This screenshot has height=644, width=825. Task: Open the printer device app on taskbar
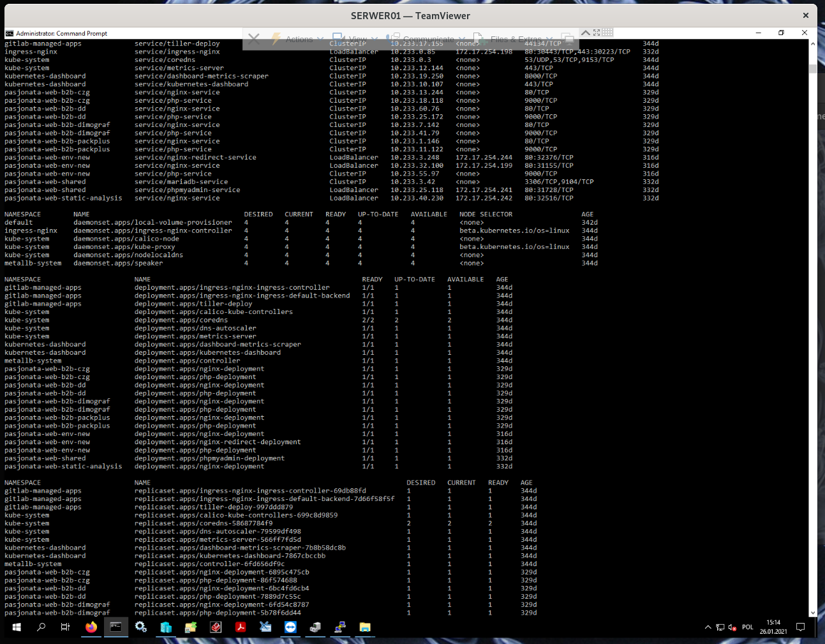pyautogui.click(x=315, y=627)
